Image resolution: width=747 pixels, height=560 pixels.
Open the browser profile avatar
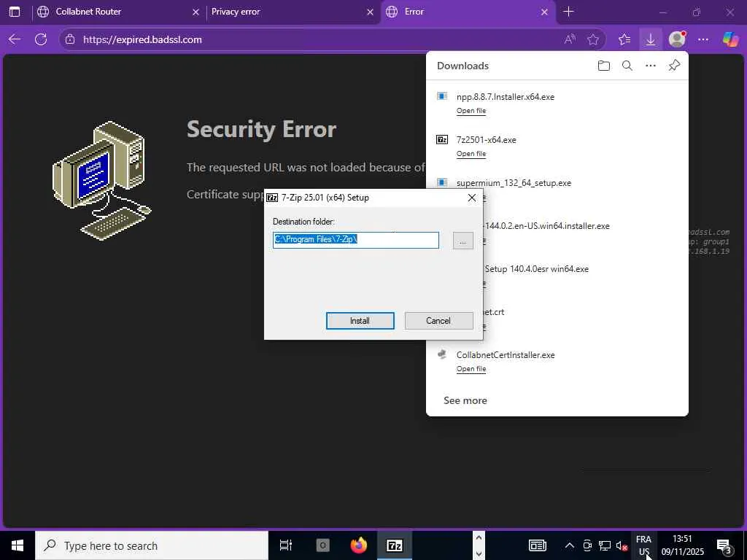677,39
